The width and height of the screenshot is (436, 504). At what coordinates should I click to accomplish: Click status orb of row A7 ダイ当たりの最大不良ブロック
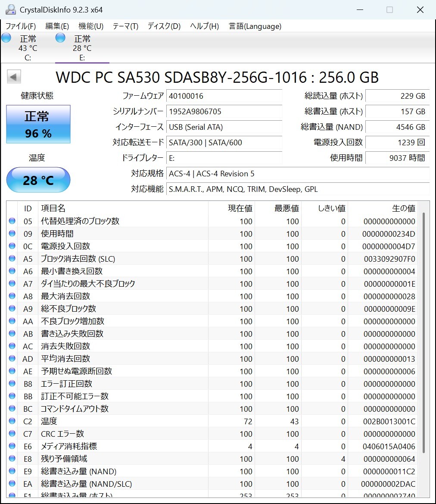12,283
